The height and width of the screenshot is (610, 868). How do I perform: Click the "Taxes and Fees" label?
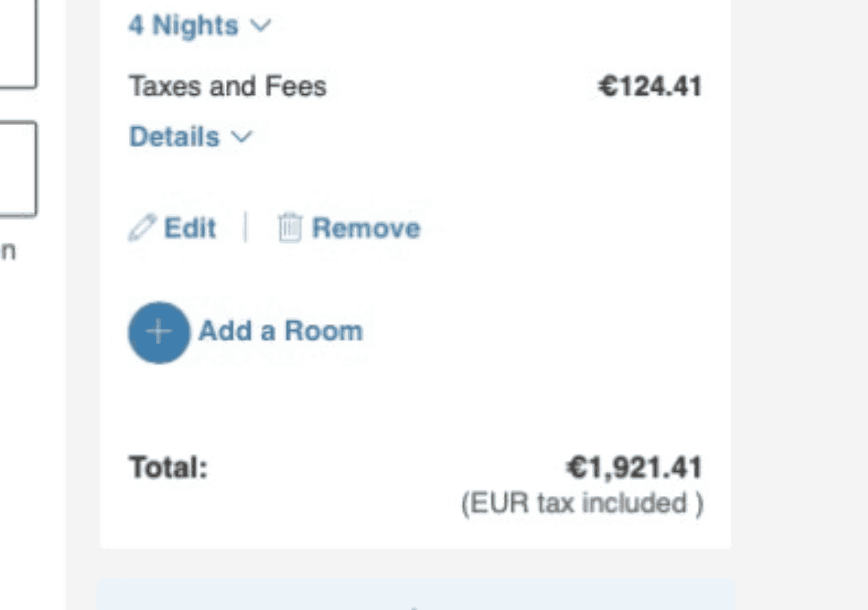(228, 87)
